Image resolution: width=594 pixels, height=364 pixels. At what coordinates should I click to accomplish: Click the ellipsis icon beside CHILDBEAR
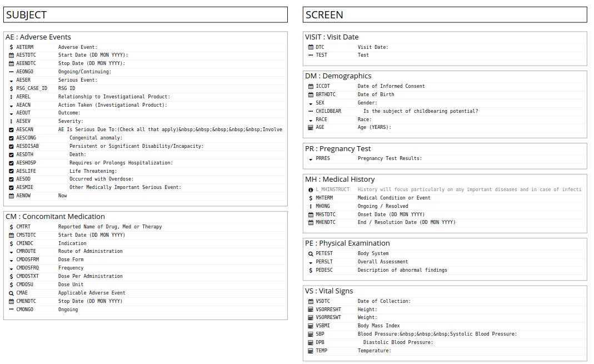311,111
